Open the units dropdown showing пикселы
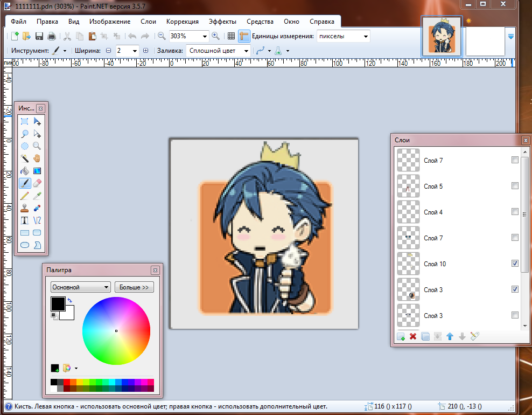 click(366, 36)
